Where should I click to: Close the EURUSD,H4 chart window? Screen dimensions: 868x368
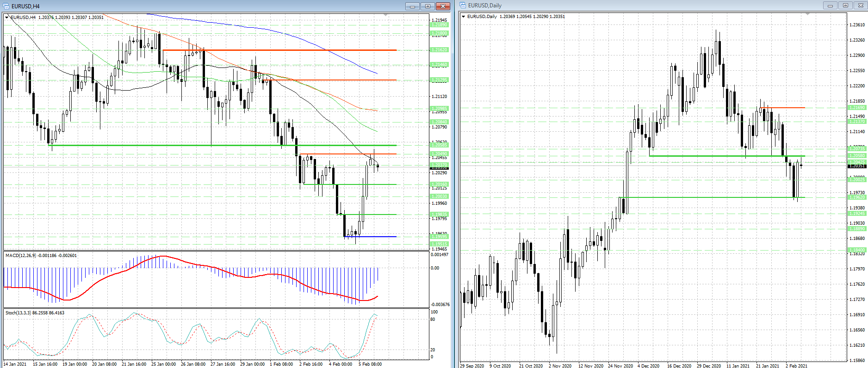pyautogui.click(x=443, y=6)
